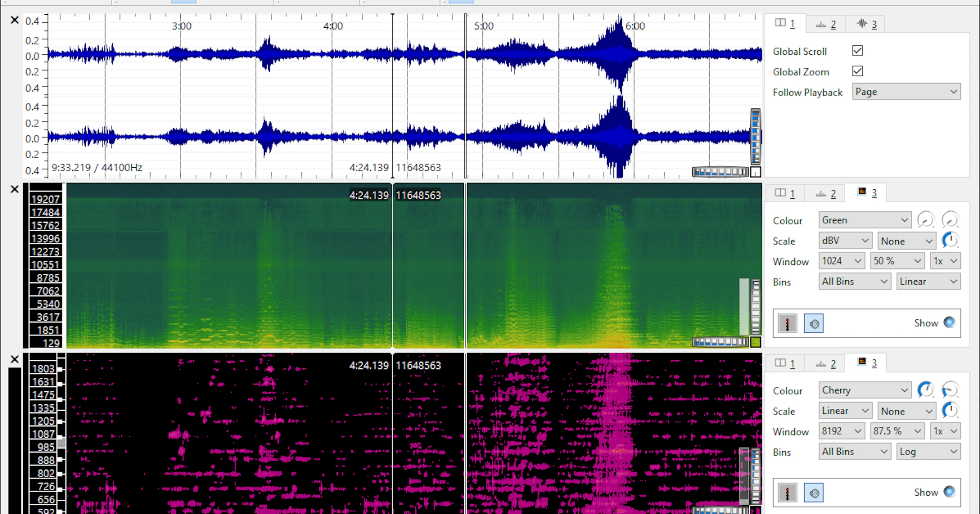
Task: Click the vertical zoom thumbwheel in the cherry spectrogram
Action: point(755,476)
